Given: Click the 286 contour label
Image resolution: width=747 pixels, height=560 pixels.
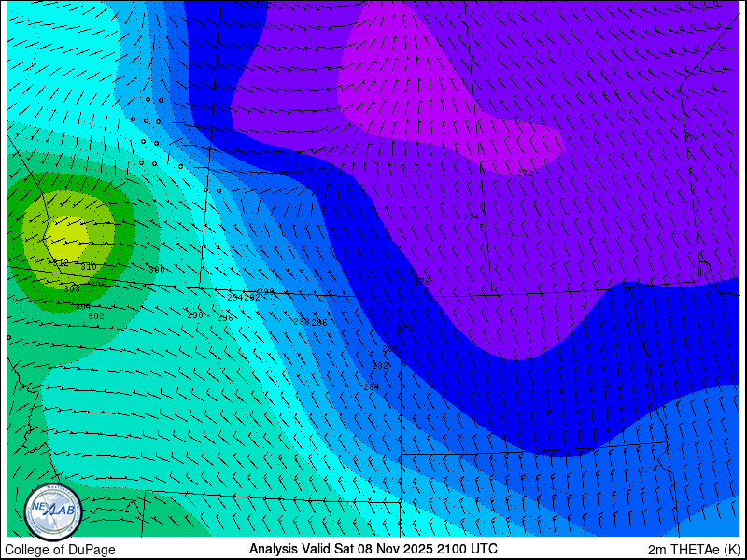Looking at the screenshot, I should click(319, 323).
